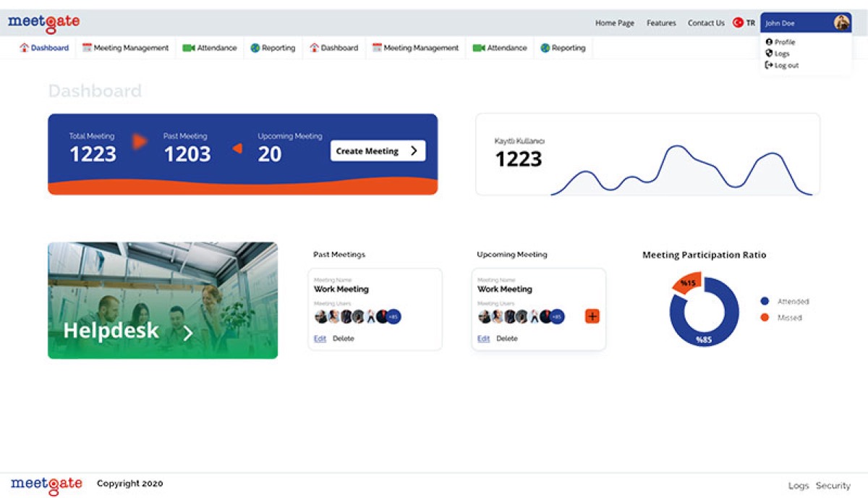Viewport: 868px width, 498px height.
Task: Click Delete in the Upcoming Meeting card
Action: pyautogui.click(x=507, y=339)
